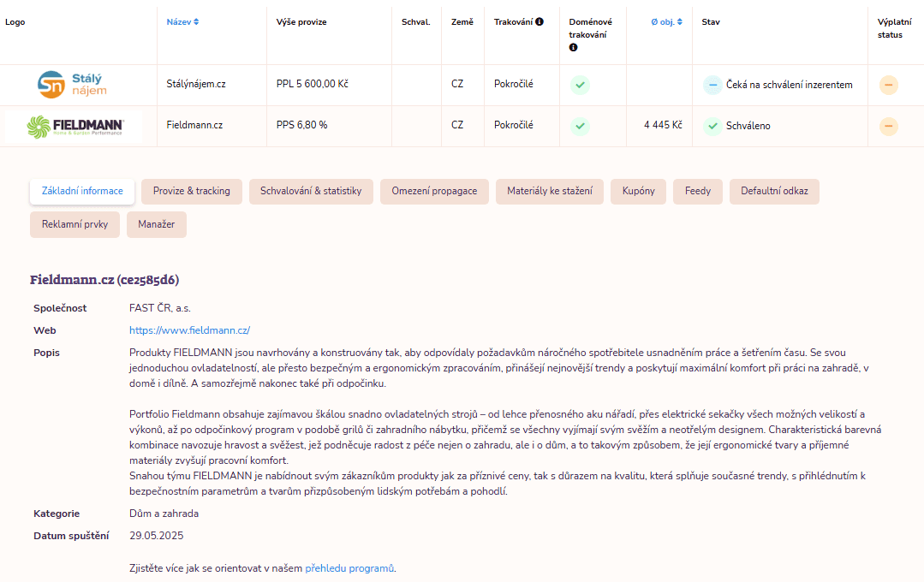924x582 pixels.
Task: Click the launch date 29.05.2025
Action: [x=156, y=536]
